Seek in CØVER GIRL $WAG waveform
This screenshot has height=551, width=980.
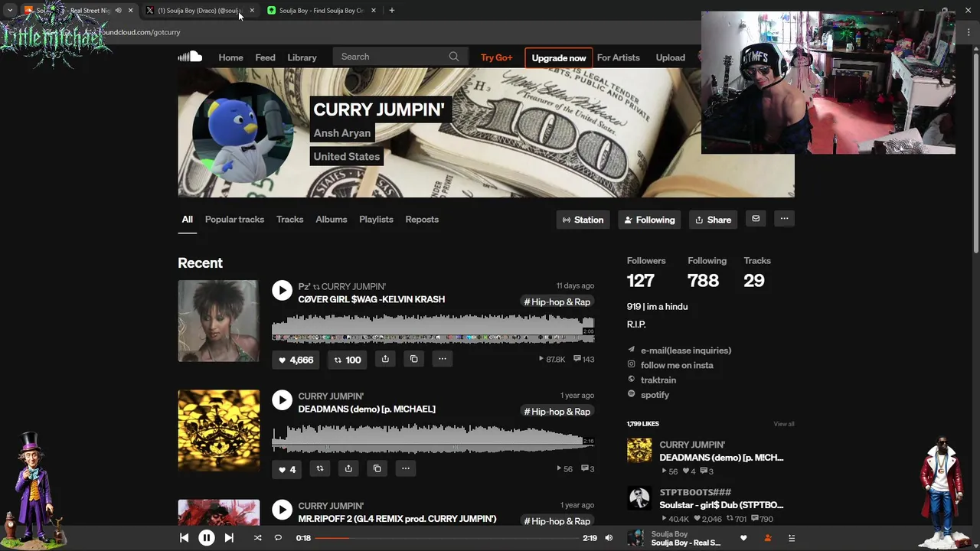[433, 328]
